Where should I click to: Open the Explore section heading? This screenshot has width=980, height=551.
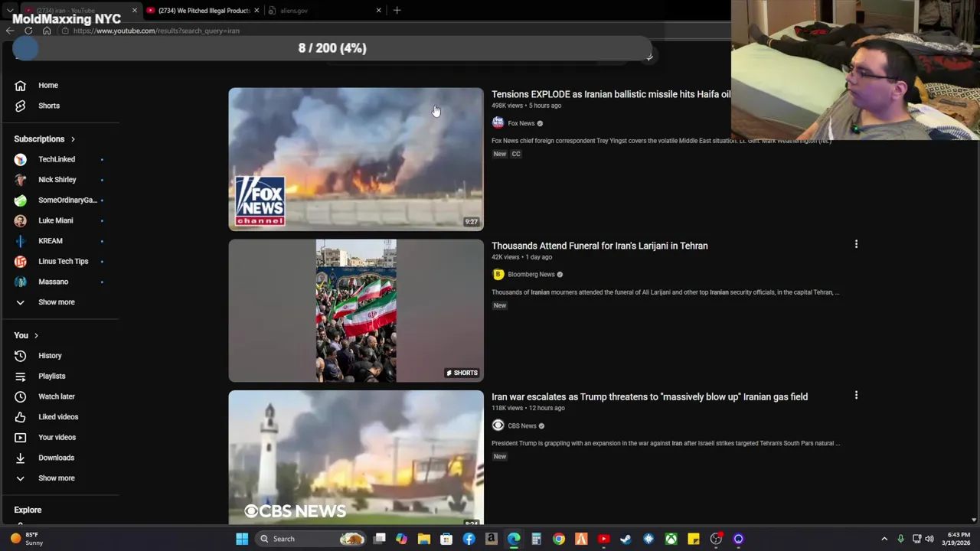coord(28,510)
